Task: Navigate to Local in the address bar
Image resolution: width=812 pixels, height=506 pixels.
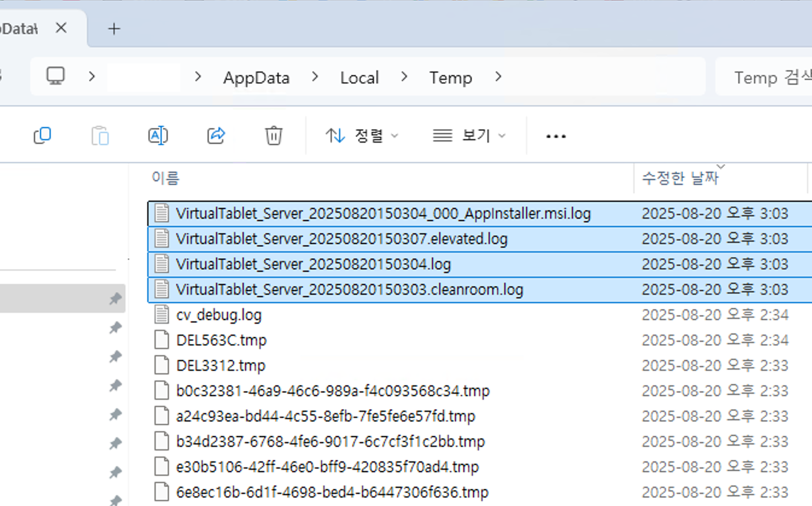Action: pyautogui.click(x=359, y=77)
